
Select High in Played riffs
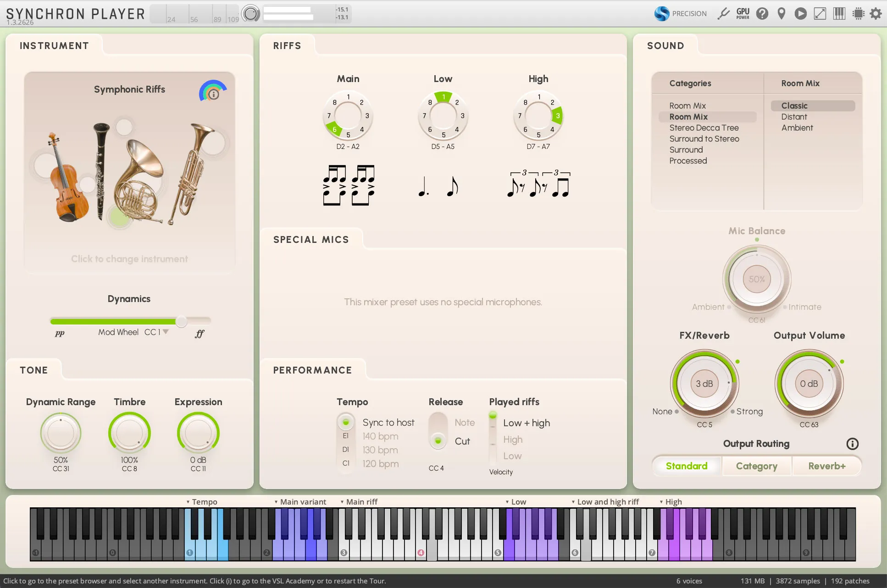tap(512, 440)
